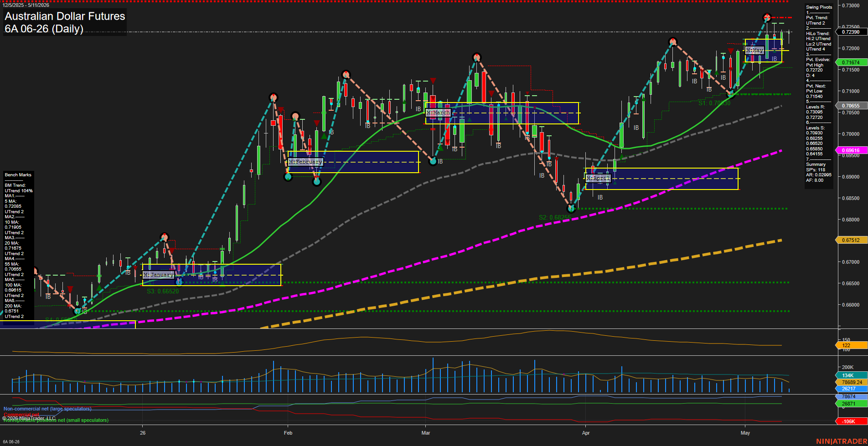Click the Pvt. Next: label
The width and height of the screenshot is (868, 446).
pos(816,86)
